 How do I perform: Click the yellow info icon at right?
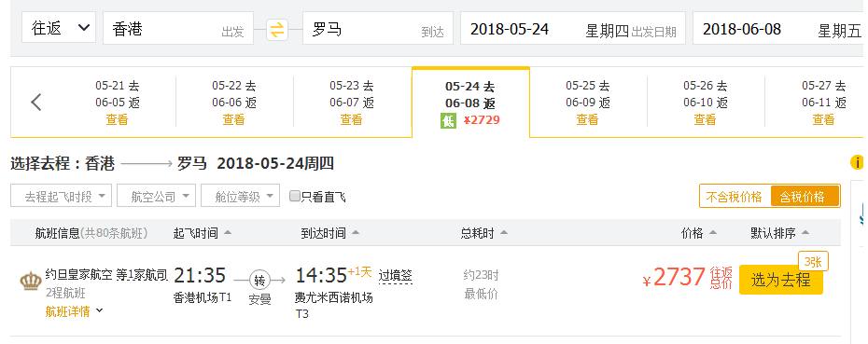(x=857, y=162)
